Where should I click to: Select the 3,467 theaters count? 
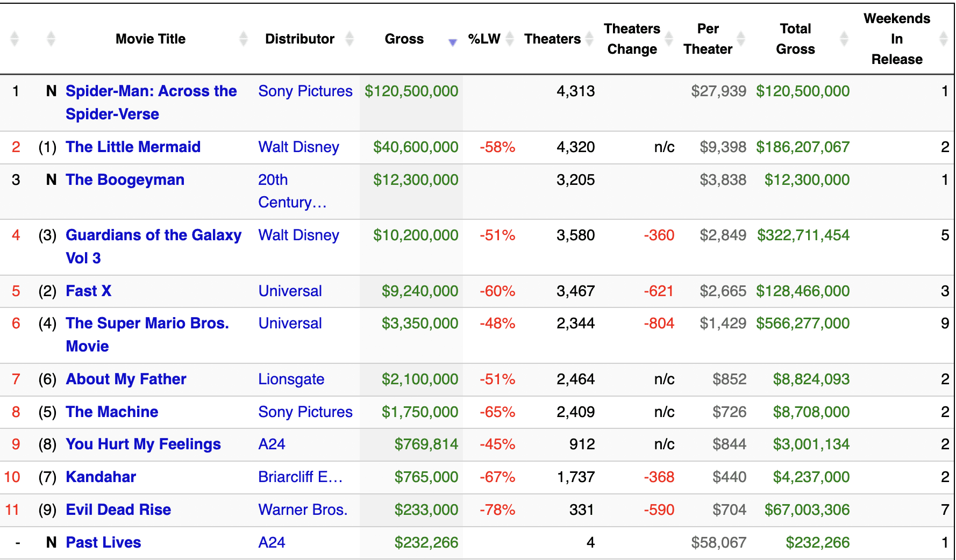(576, 291)
